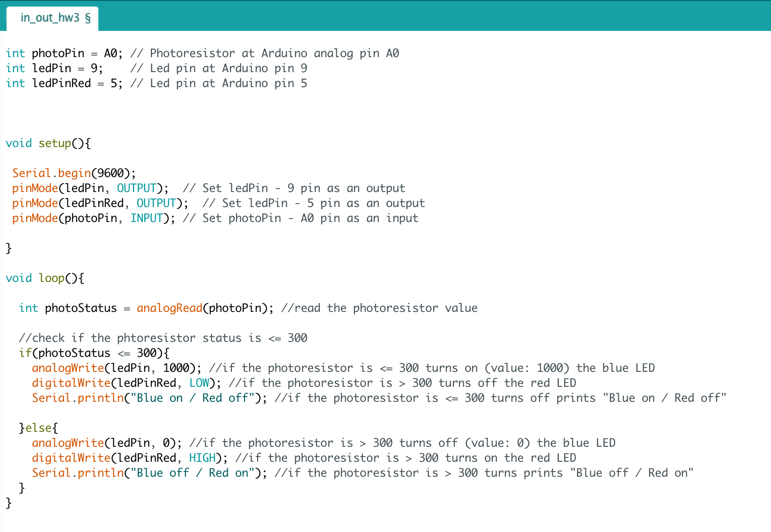Click the '}else{' line
Image resolution: width=771 pixels, height=532 pixels.
pos(38,428)
